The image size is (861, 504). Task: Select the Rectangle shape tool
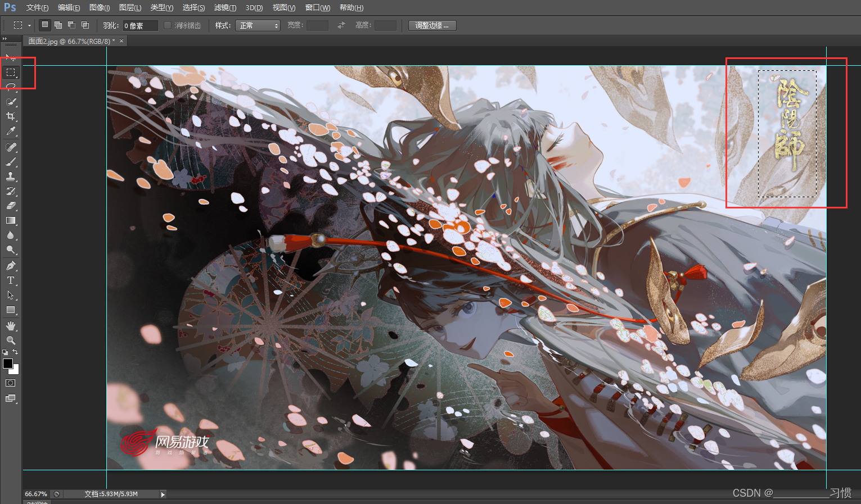point(11,310)
